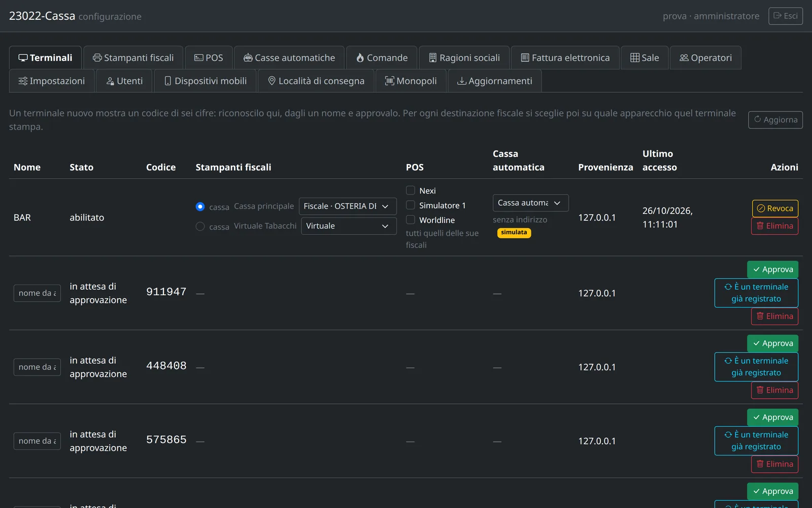Open the Fiscale · OSTERIA DI dropdown
This screenshot has width=812, height=508.
(348, 206)
